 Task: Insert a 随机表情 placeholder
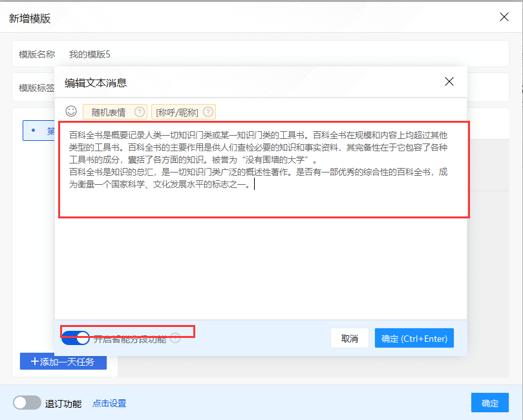tap(109, 112)
